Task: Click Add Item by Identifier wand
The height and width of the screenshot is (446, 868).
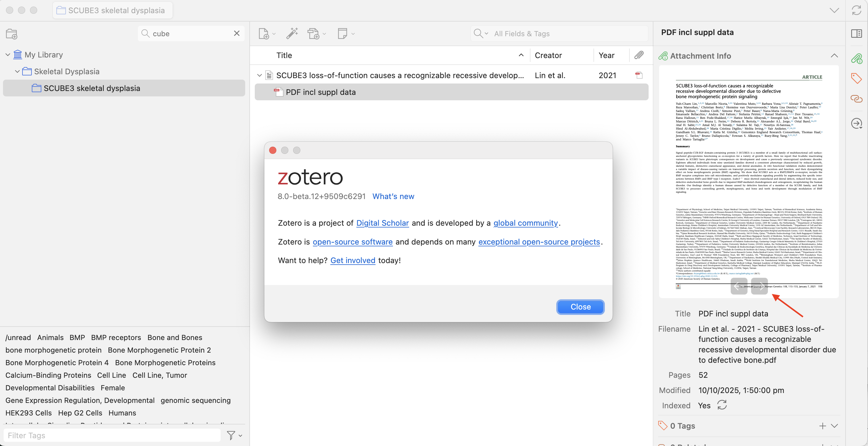Action: [292, 34]
